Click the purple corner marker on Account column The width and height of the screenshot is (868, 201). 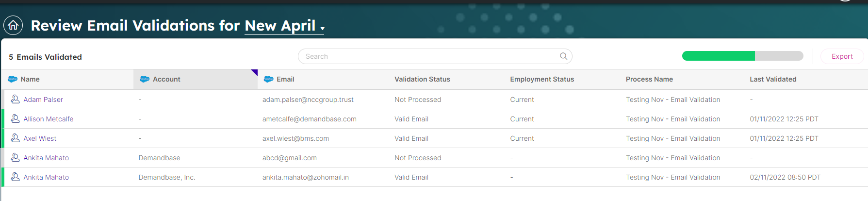[x=255, y=72]
